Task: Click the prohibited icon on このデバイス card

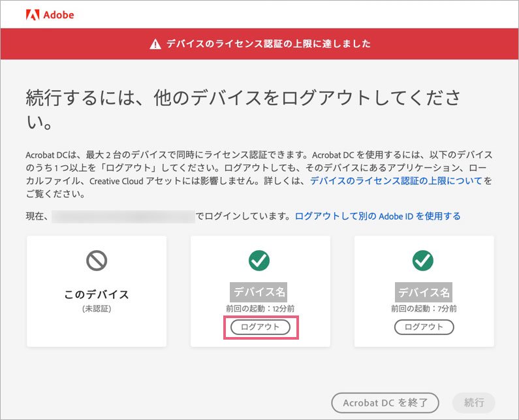Action: tap(97, 261)
